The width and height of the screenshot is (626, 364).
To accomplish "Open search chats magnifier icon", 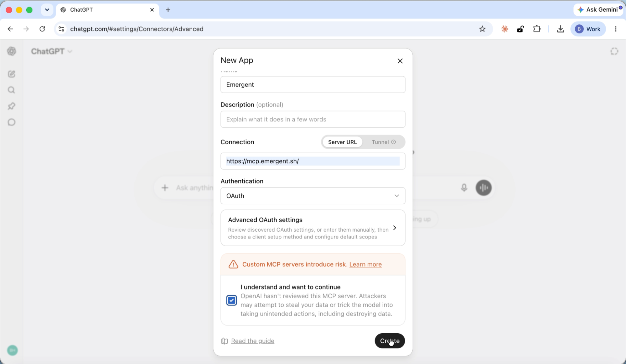I will pos(12,90).
